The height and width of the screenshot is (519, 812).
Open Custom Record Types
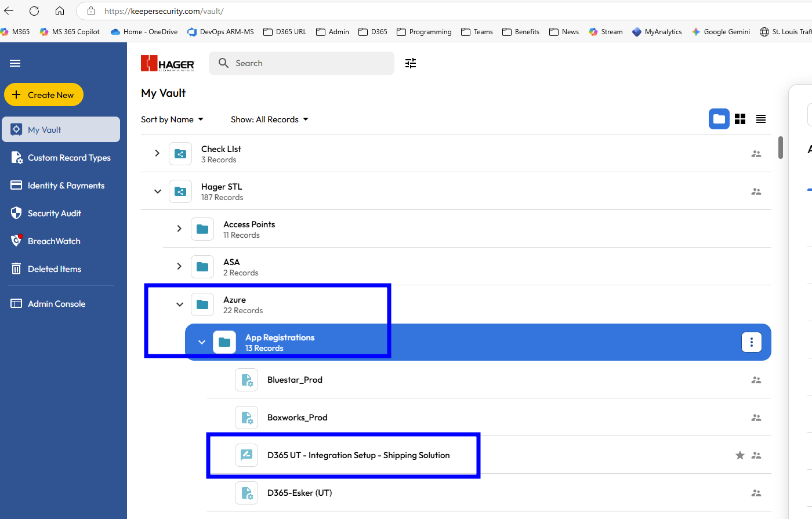pyautogui.click(x=61, y=158)
